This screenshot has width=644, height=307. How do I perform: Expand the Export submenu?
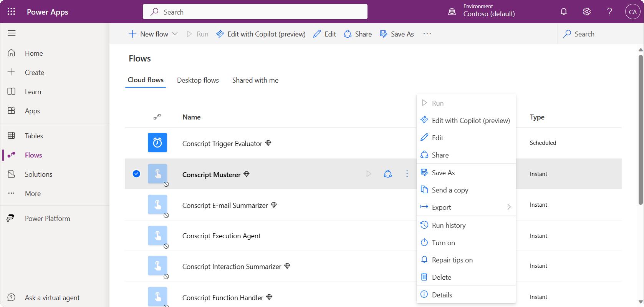click(x=466, y=207)
